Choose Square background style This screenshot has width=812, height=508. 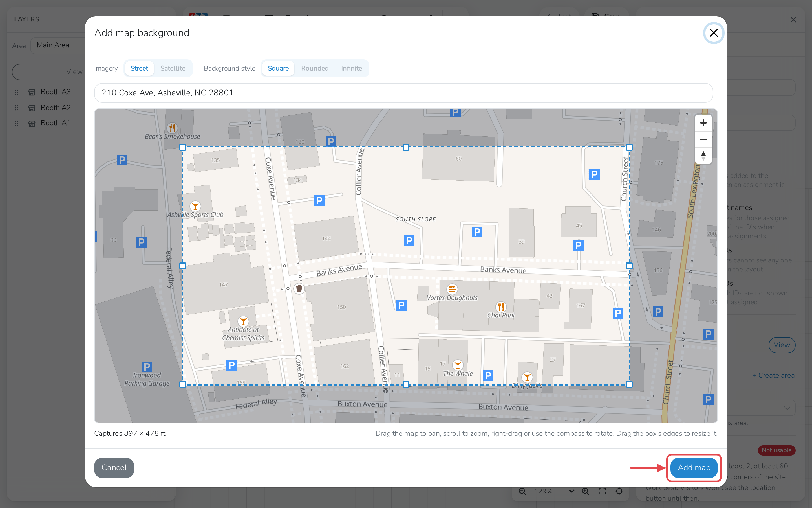coord(278,68)
